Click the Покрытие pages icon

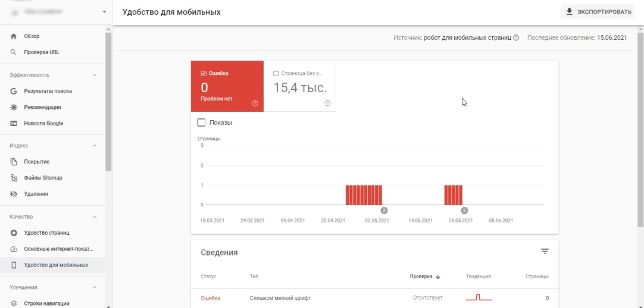coord(14,162)
